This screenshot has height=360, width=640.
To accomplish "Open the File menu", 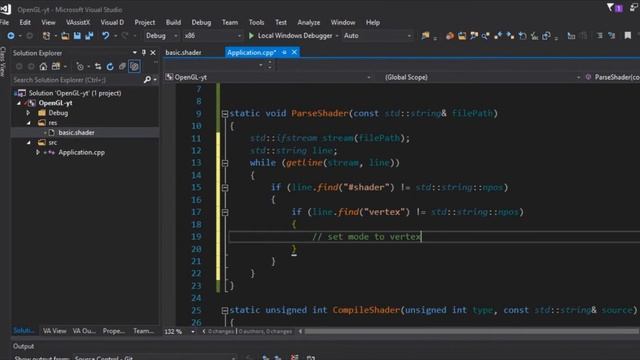I will pos(4,22).
